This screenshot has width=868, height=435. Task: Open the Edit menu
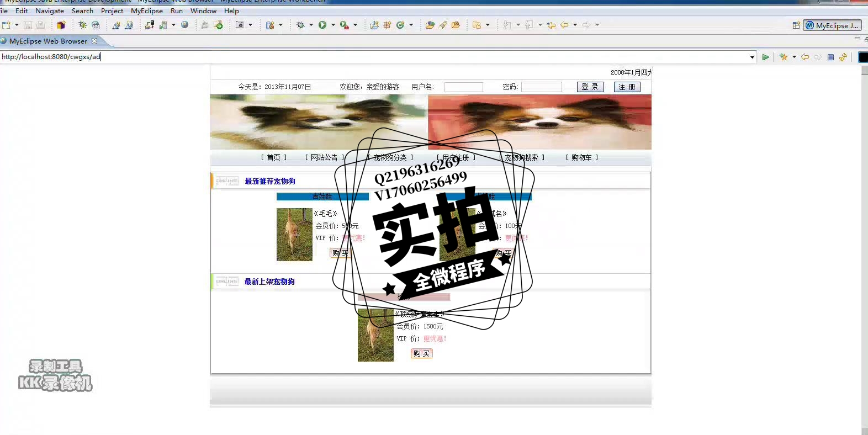click(22, 10)
